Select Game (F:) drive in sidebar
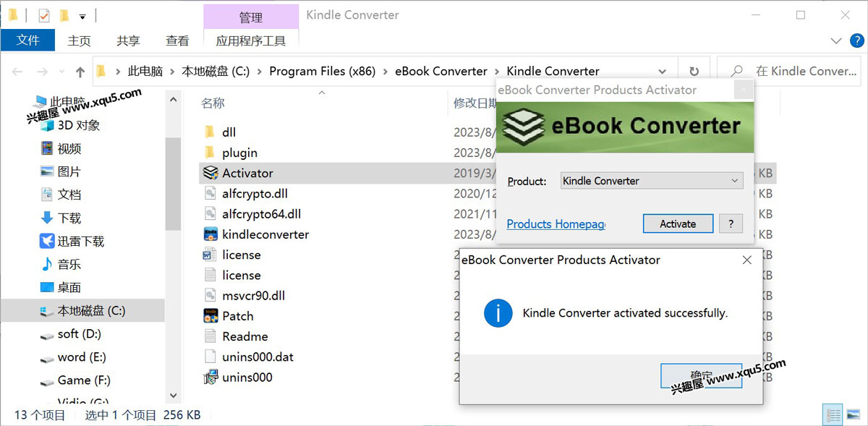The image size is (868, 426). tap(82, 380)
